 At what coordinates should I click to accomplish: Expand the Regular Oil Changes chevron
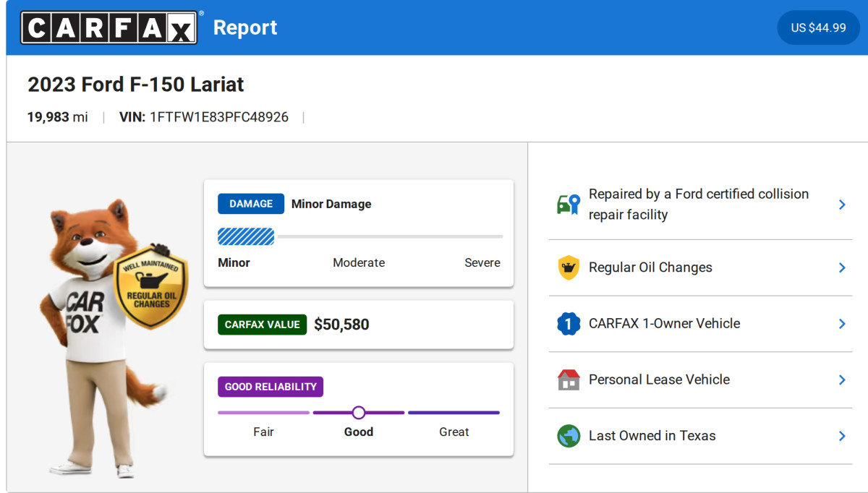tap(842, 267)
